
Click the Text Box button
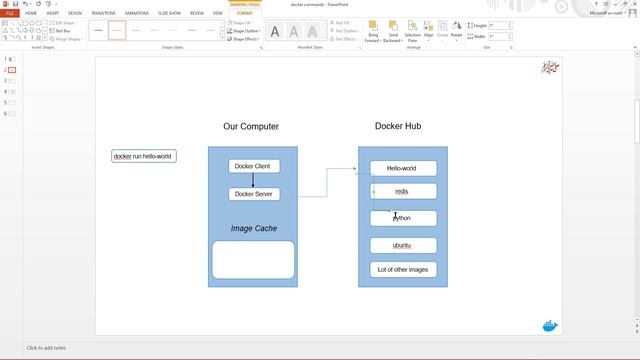coord(60,31)
